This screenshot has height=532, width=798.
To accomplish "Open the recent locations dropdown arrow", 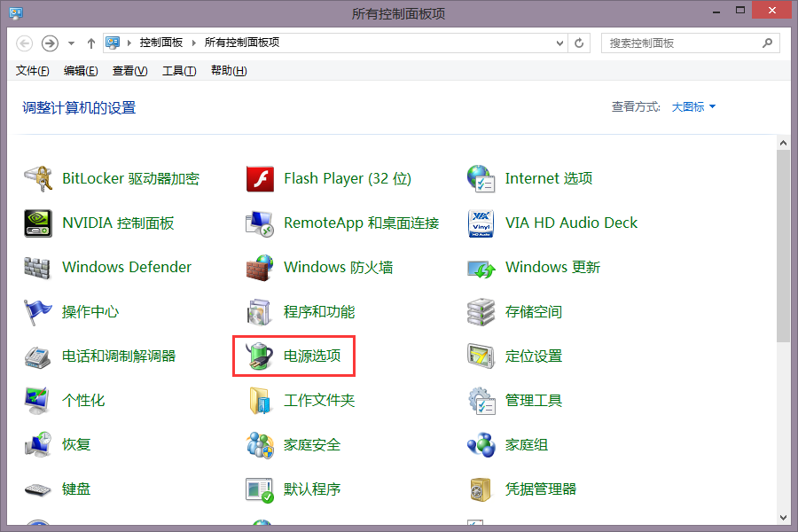I will (x=71, y=43).
